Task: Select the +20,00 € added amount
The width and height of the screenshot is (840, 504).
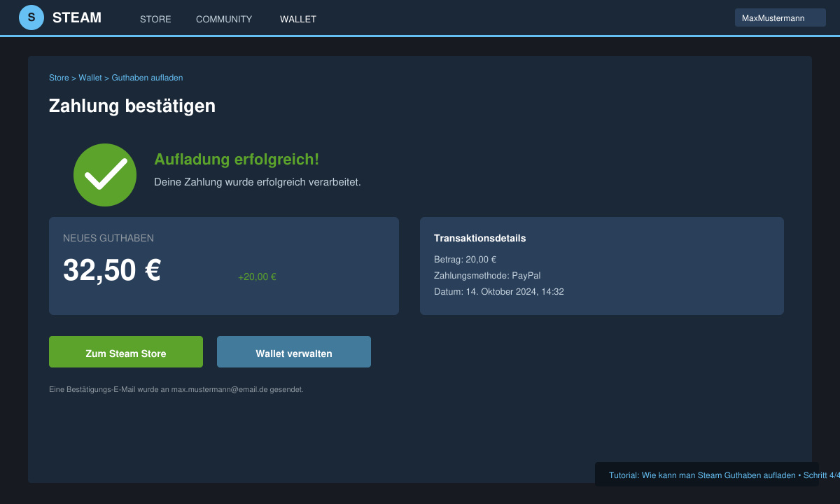Action: (257, 276)
